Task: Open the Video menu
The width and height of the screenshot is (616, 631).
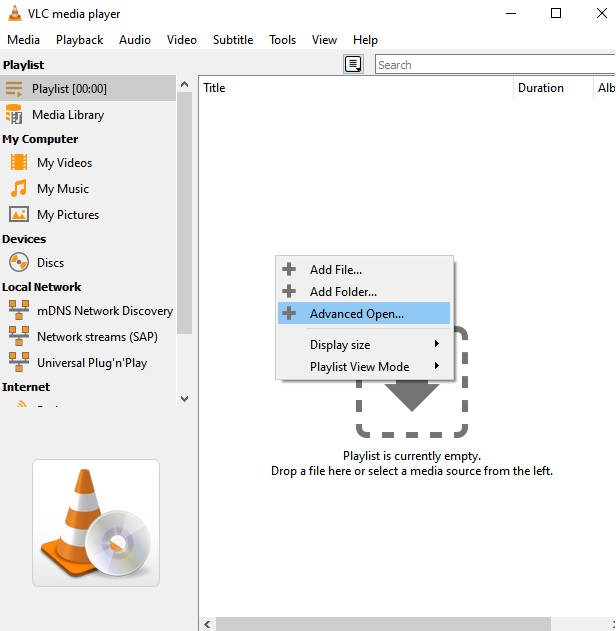Action: (x=181, y=40)
